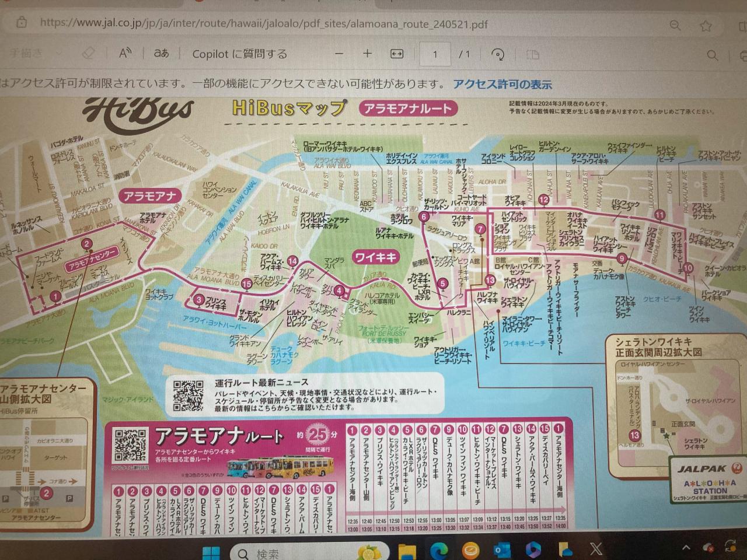Click the pink ワイキキ area label
The image size is (747, 560).
pos(375,257)
